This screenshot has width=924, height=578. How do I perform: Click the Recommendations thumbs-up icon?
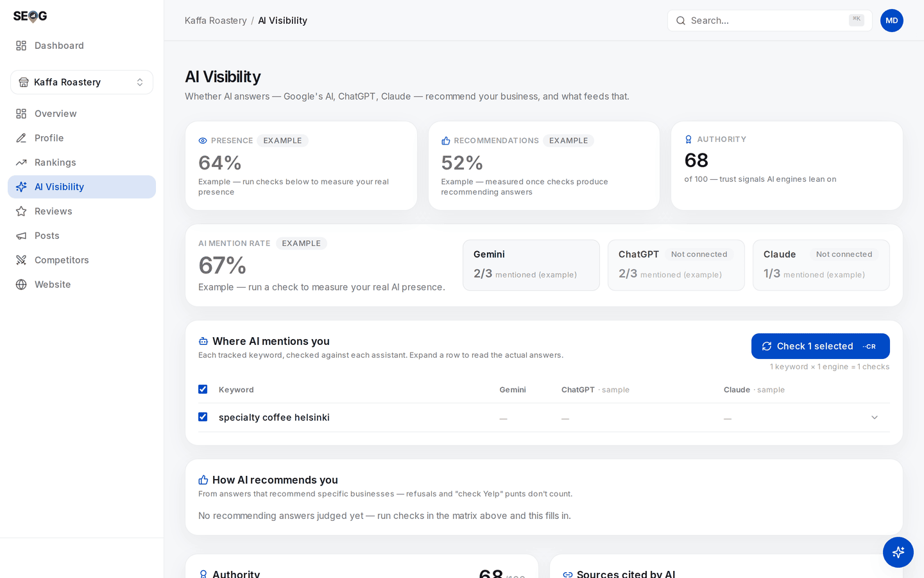pyautogui.click(x=446, y=141)
